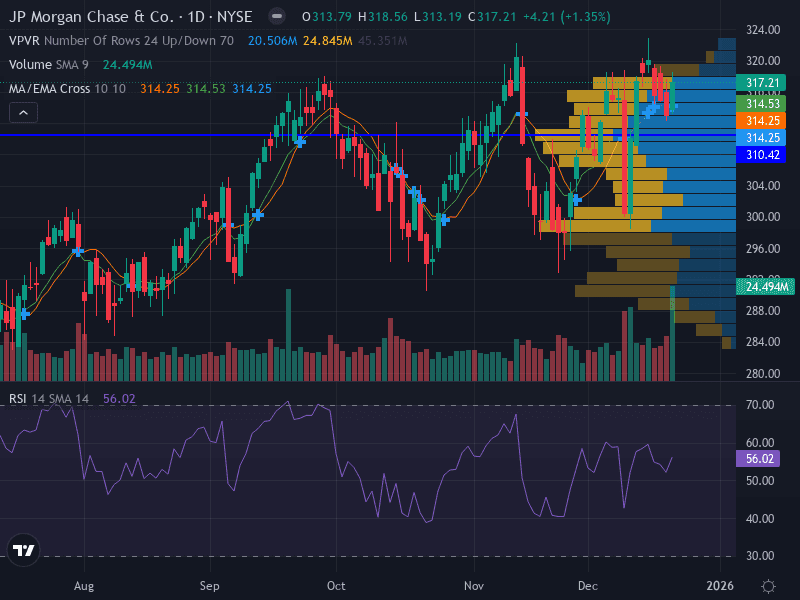
Task: Click the RSI value 56.02 in legend
Action: click(x=119, y=398)
